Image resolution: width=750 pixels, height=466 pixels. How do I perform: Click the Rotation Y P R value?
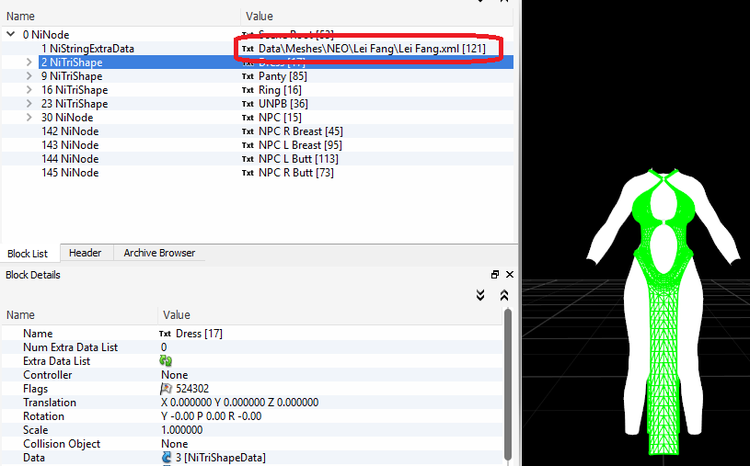tap(211, 416)
